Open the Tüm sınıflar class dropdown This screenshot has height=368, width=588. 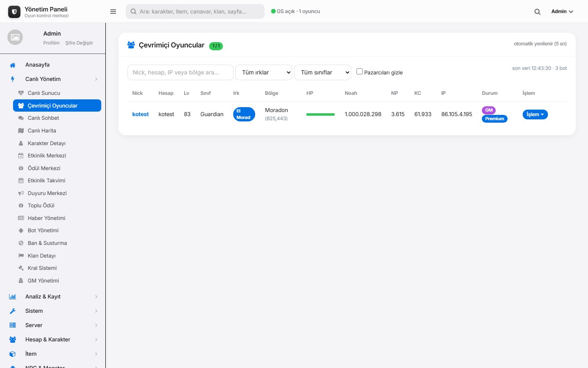pyautogui.click(x=323, y=72)
